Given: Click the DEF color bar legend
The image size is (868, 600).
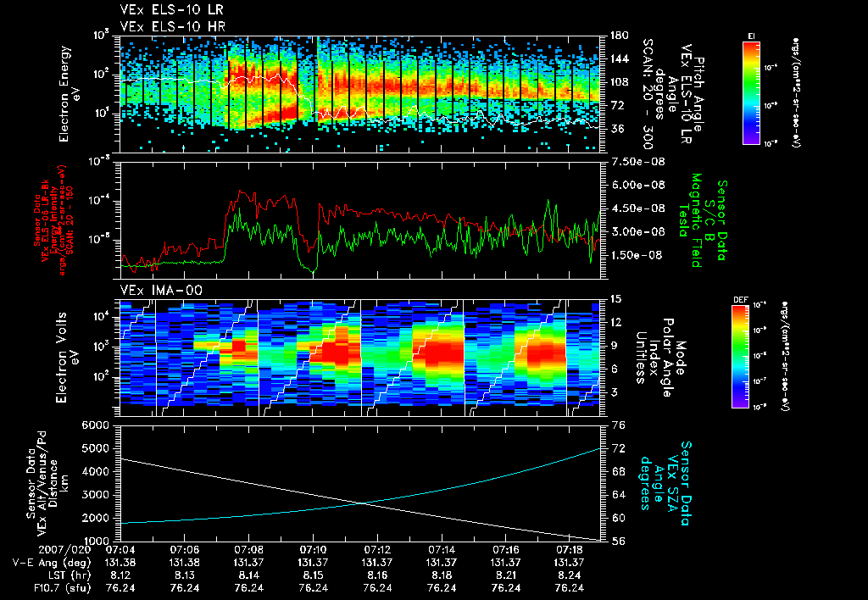Looking at the screenshot, I should tap(740, 357).
